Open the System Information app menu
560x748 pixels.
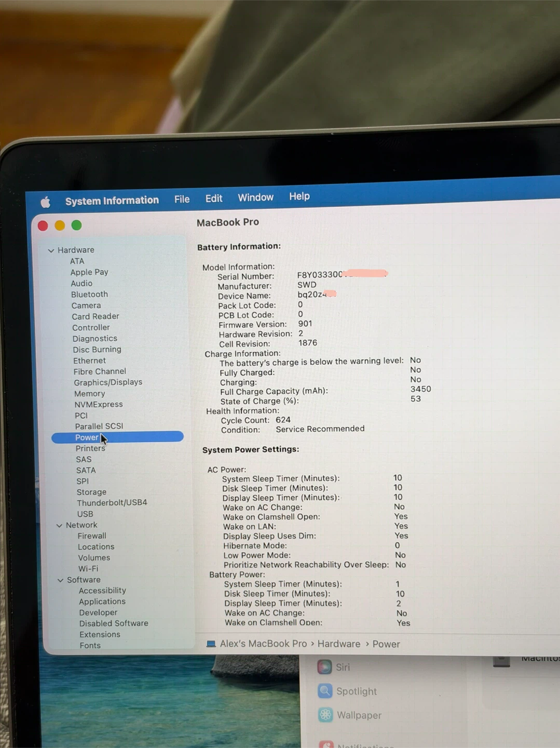[112, 201]
